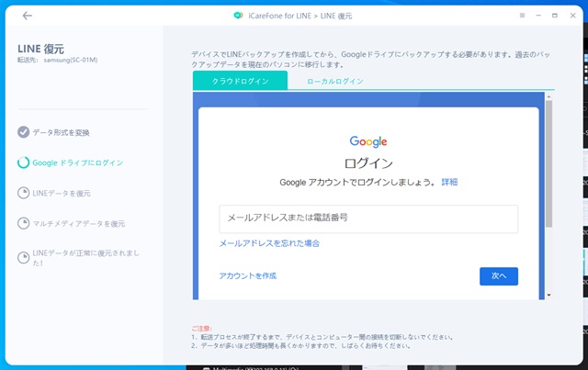Image resolution: width=588 pixels, height=370 pixels.
Task: Click the clock icon beside LINEデータが正常に復元されました
Action: tap(23, 258)
